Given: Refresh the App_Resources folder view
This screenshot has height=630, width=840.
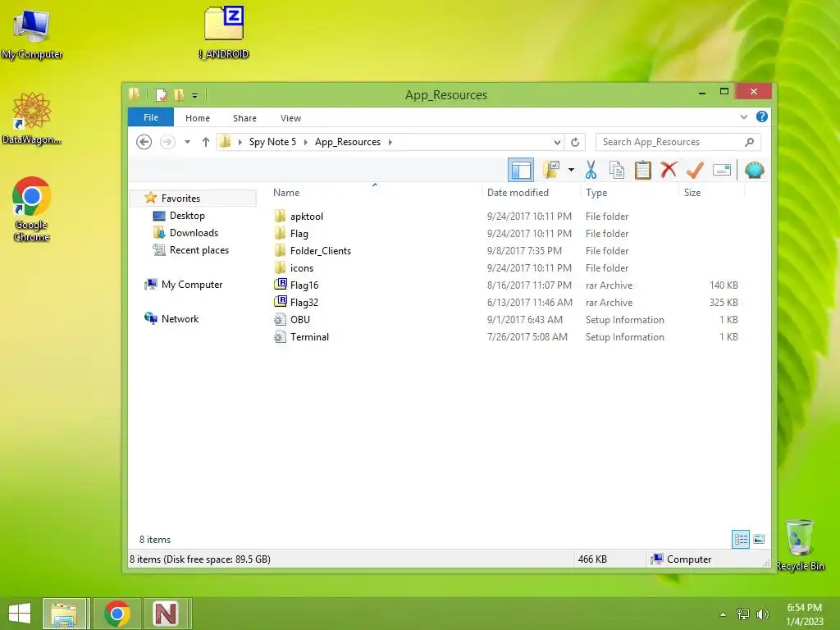Looking at the screenshot, I should click(x=575, y=142).
